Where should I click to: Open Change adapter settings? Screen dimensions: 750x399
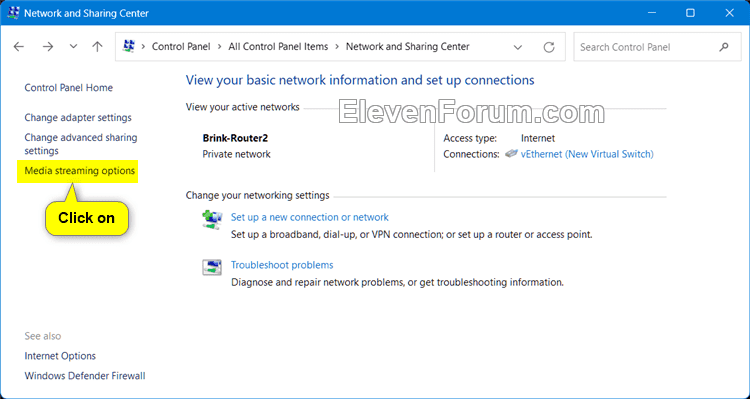[x=78, y=117]
